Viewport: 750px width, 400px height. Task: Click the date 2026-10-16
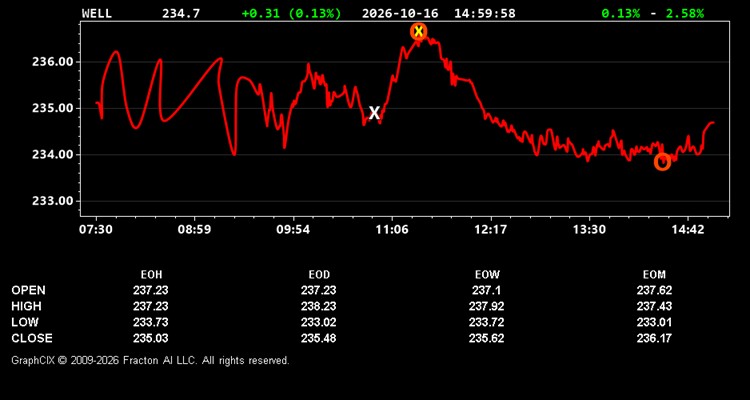coord(400,13)
